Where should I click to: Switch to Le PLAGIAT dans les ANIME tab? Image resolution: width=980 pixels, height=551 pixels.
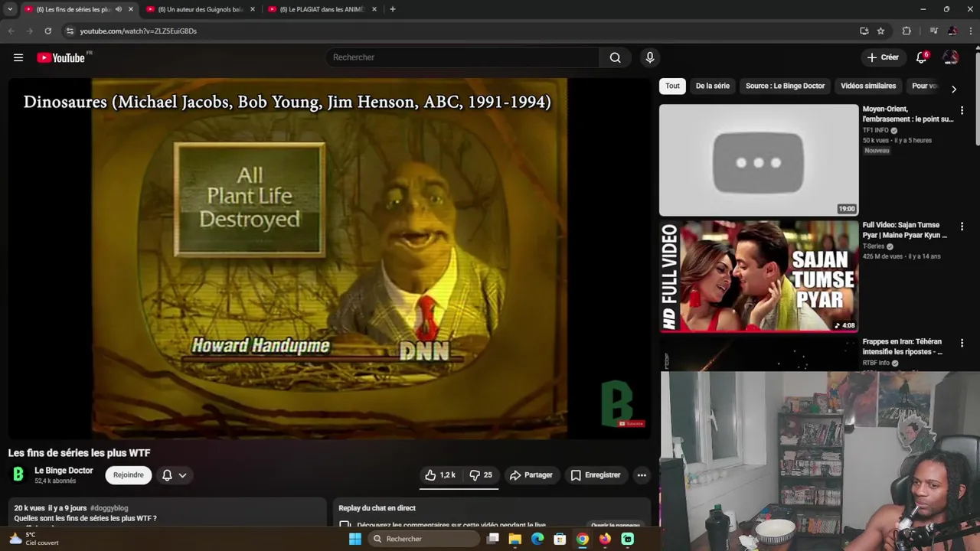[321, 9]
